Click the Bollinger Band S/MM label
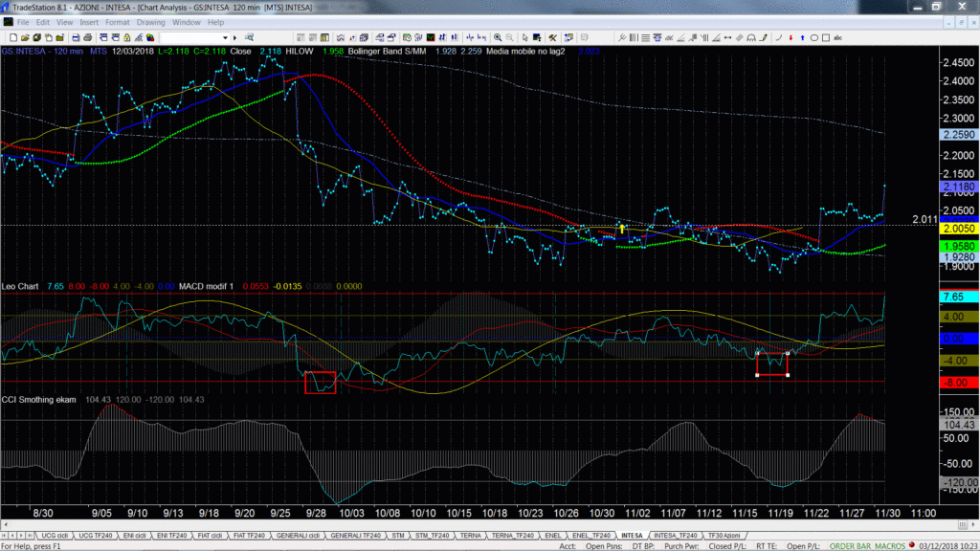The height and width of the screenshot is (551, 980). click(x=387, y=52)
